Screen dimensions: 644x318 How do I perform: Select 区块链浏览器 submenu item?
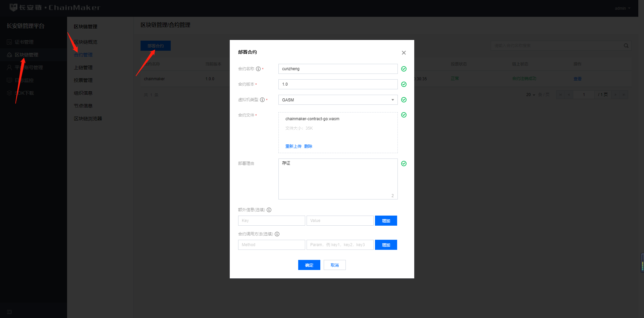point(88,119)
